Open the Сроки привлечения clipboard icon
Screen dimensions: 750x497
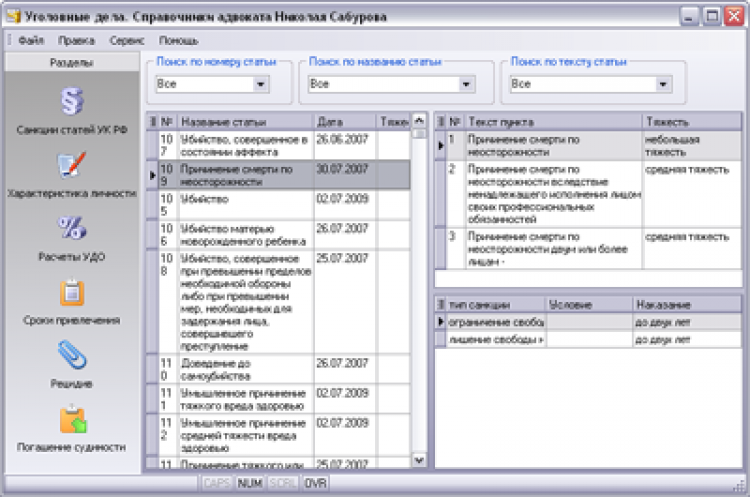point(72,292)
